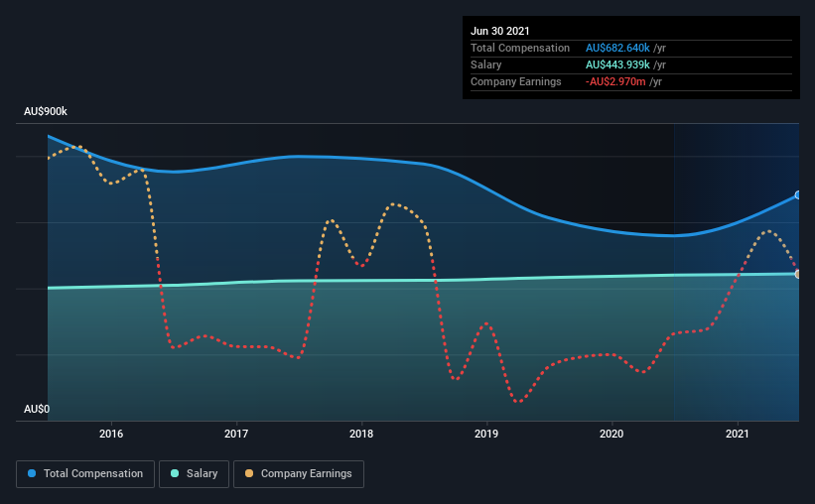Toggle the Salary legend button

tap(194, 474)
